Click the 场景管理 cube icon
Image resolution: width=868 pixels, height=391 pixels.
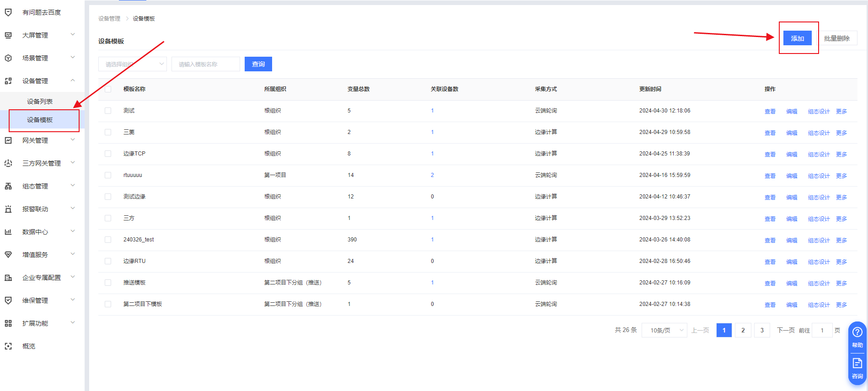click(x=8, y=58)
